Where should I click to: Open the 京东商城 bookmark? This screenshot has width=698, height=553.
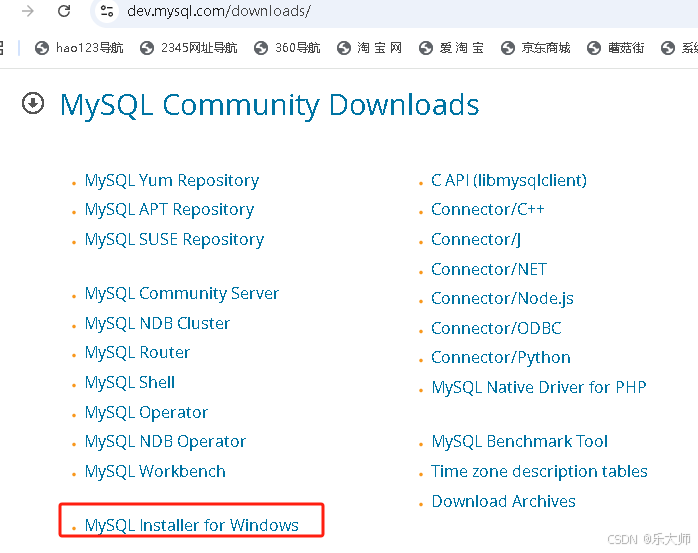[x=536, y=48]
